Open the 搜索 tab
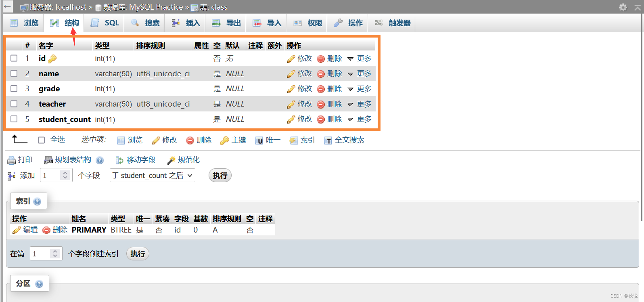The height and width of the screenshot is (302, 644). click(x=145, y=23)
